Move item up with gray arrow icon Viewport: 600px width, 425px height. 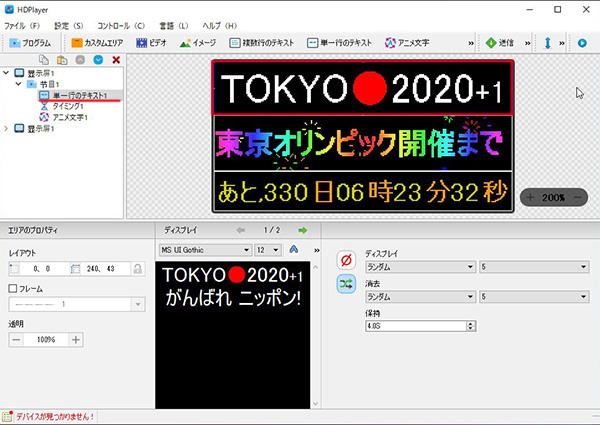(x=80, y=60)
